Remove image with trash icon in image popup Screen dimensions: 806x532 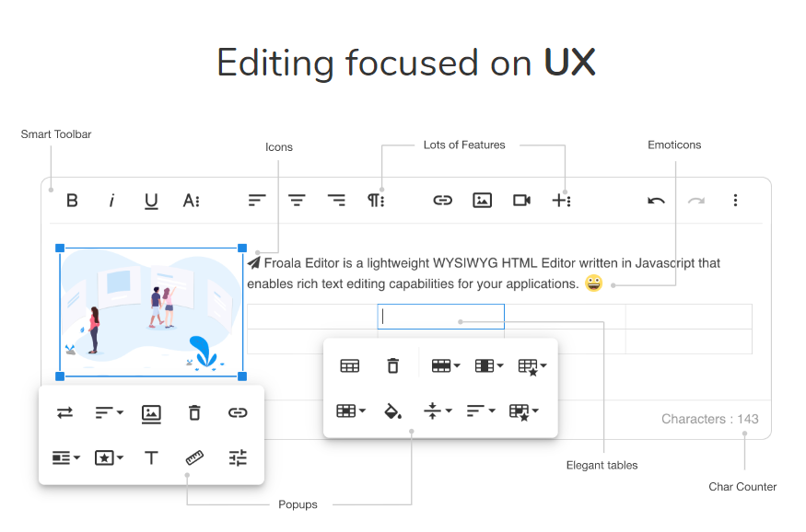[x=194, y=413]
